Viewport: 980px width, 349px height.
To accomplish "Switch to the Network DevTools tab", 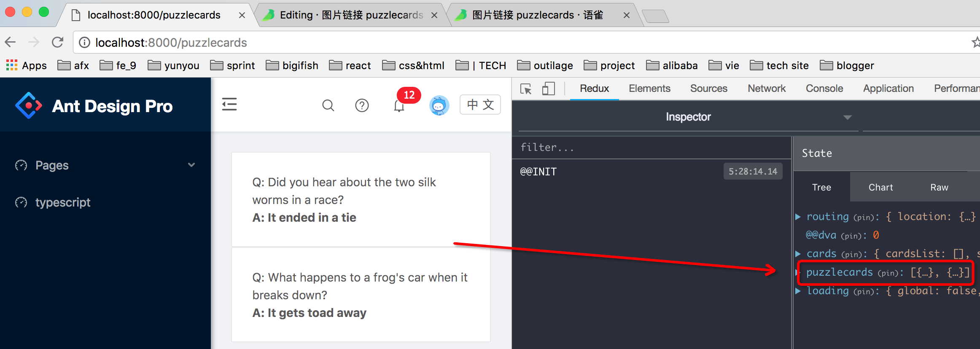I will (767, 89).
